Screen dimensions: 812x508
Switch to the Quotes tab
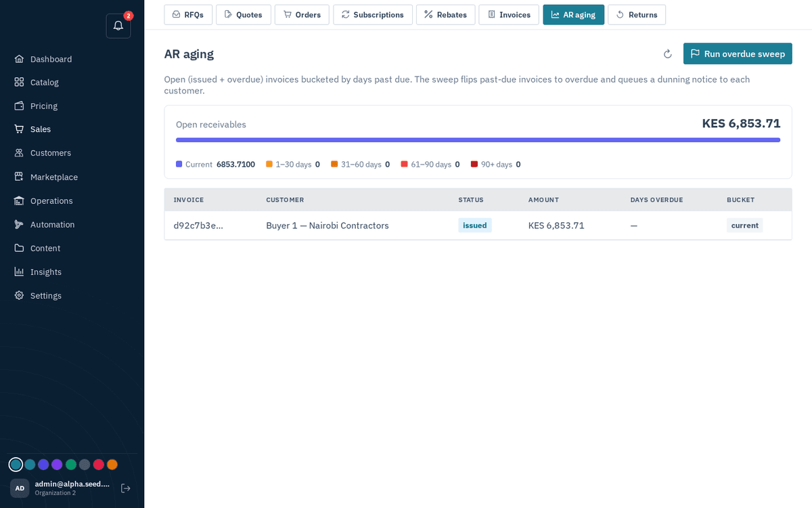click(244, 15)
